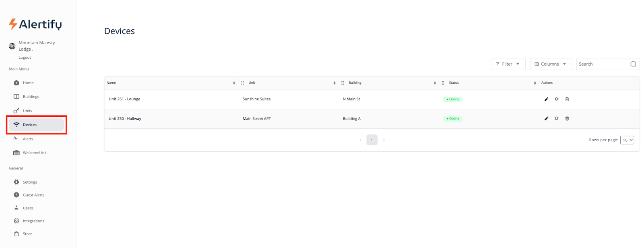Click alarm bell icon for Unit 250 - Hallway
644x248 pixels.
(x=557, y=118)
